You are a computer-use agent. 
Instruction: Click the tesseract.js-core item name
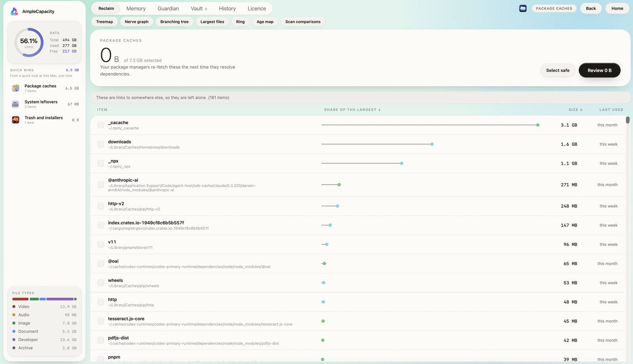126,319
